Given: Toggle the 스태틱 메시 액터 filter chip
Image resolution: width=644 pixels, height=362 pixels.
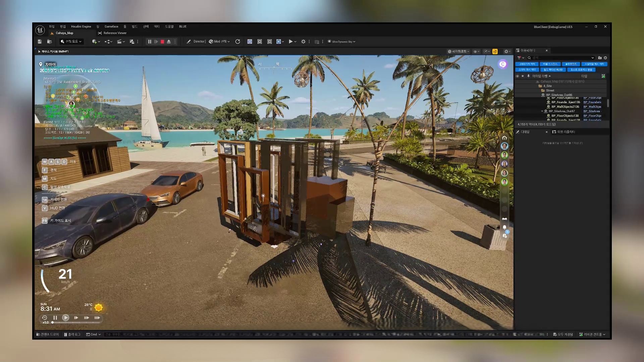Looking at the screenshot, I should tap(527, 70).
